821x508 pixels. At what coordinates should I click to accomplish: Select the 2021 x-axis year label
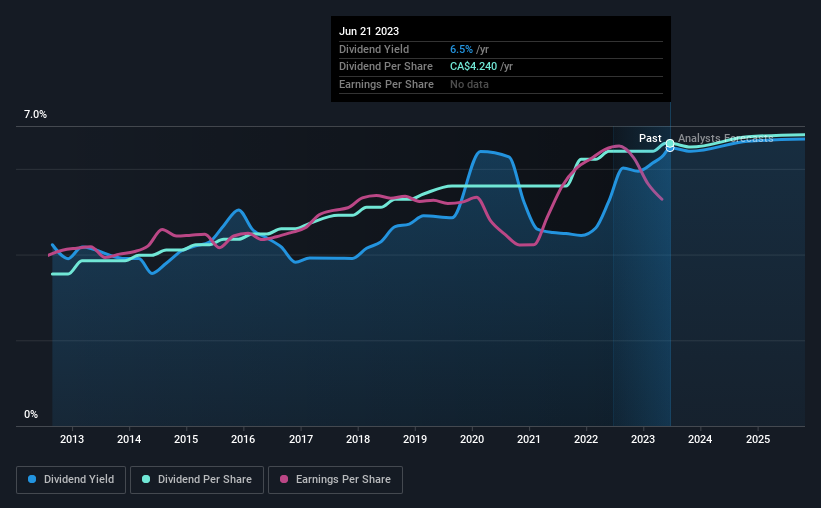point(529,439)
